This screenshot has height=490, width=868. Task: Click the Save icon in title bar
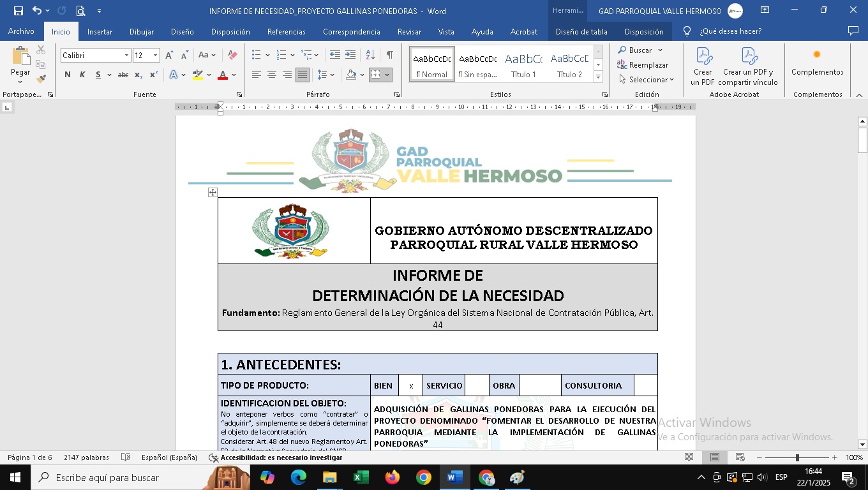coord(19,11)
